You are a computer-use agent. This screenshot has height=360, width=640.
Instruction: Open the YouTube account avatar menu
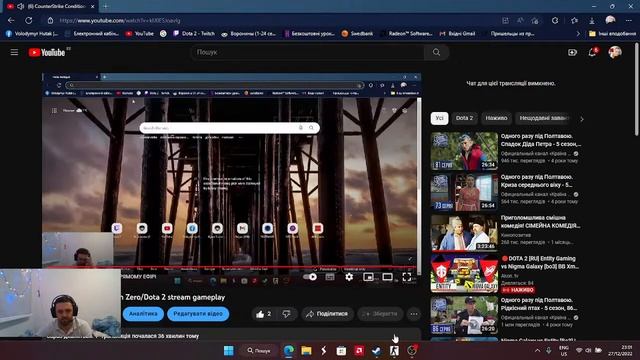[x=615, y=52]
